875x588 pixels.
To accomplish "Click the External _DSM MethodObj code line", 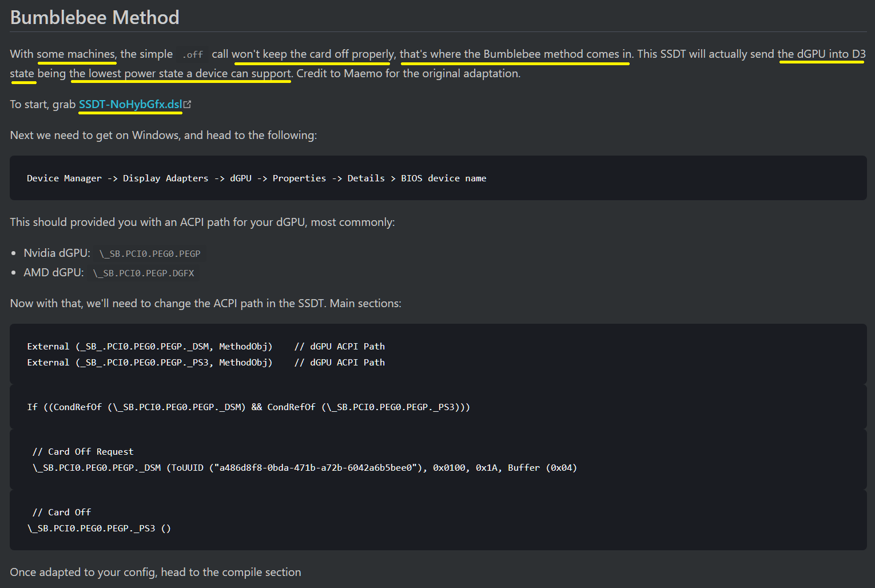I will click(x=206, y=347).
